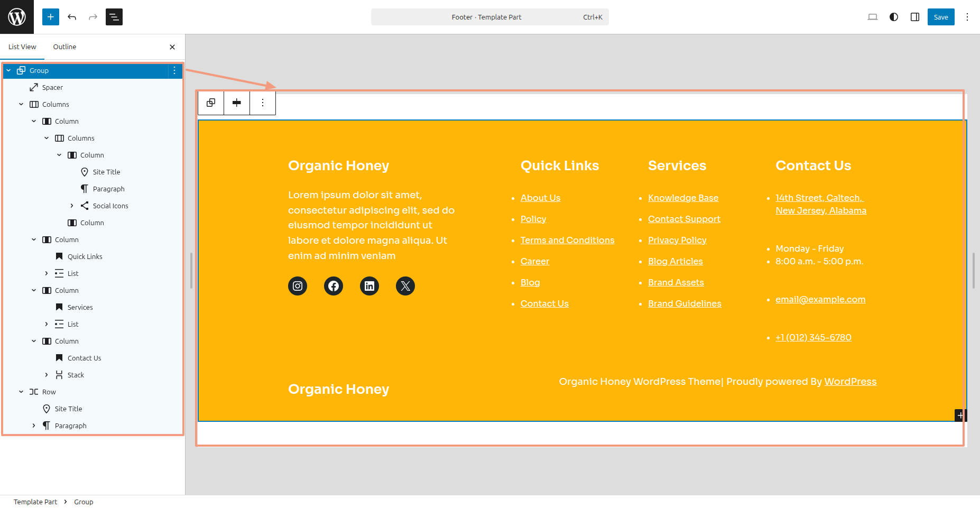This screenshot has width=980, height=508.
Task: Select the List View tab
Action: [22, 47]
